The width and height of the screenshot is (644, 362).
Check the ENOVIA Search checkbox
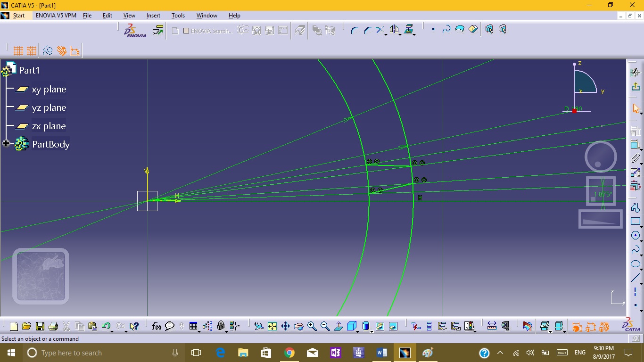click(186, 31)
